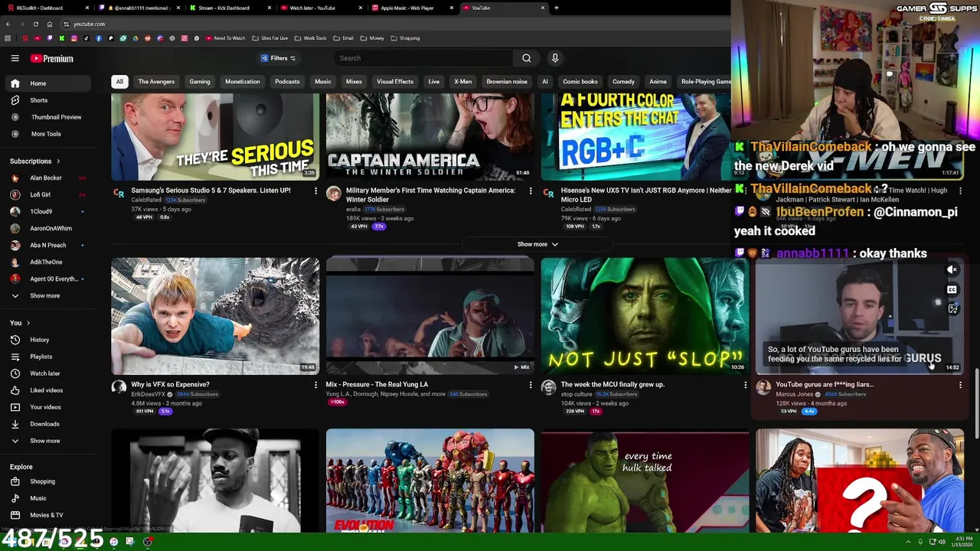
Task: Unmute the YouTube gurus preview video
Action: click(952, 269)
